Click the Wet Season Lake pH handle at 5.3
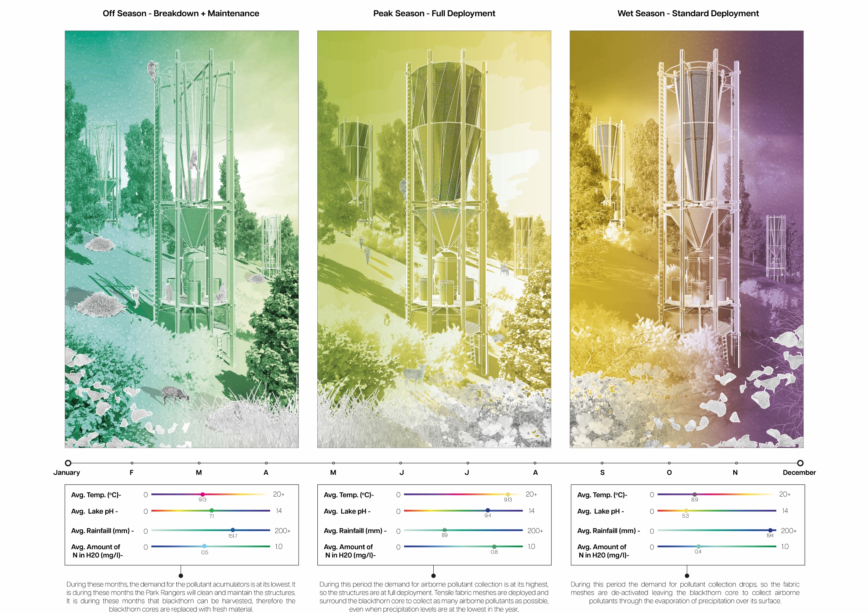 (x=686, y=510)
